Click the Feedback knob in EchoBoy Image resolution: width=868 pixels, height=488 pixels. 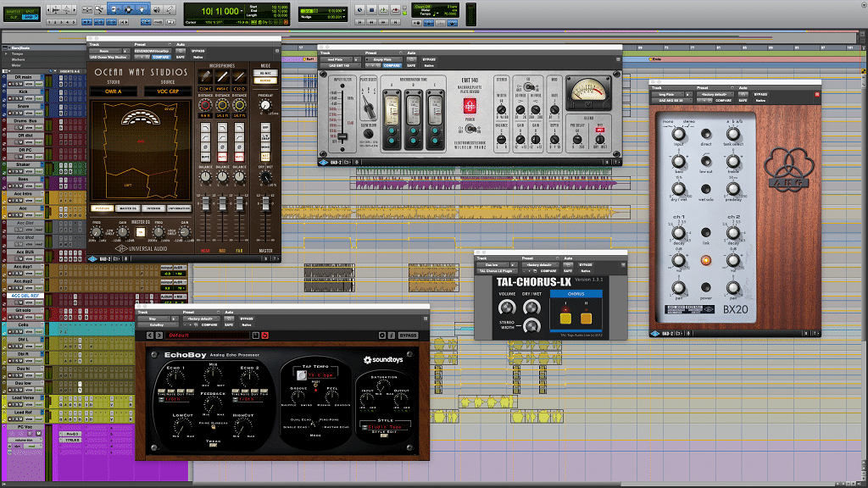213,406
